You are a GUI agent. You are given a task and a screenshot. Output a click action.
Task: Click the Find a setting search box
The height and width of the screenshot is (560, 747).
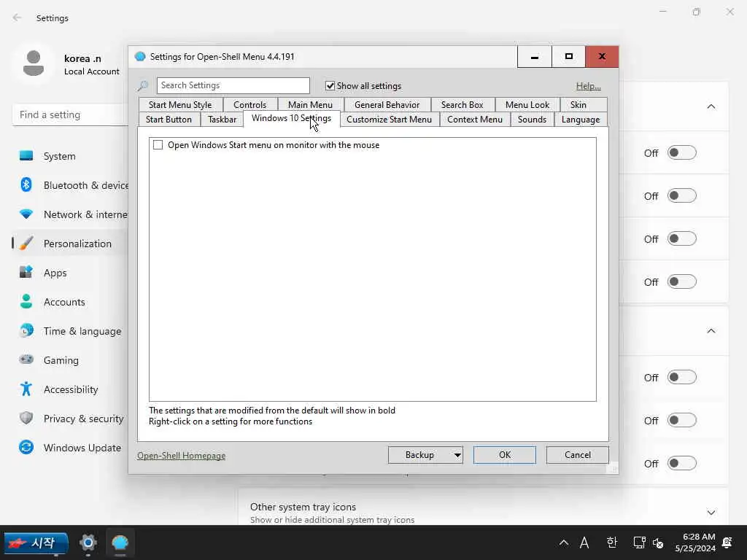click(x=71, y=114)
